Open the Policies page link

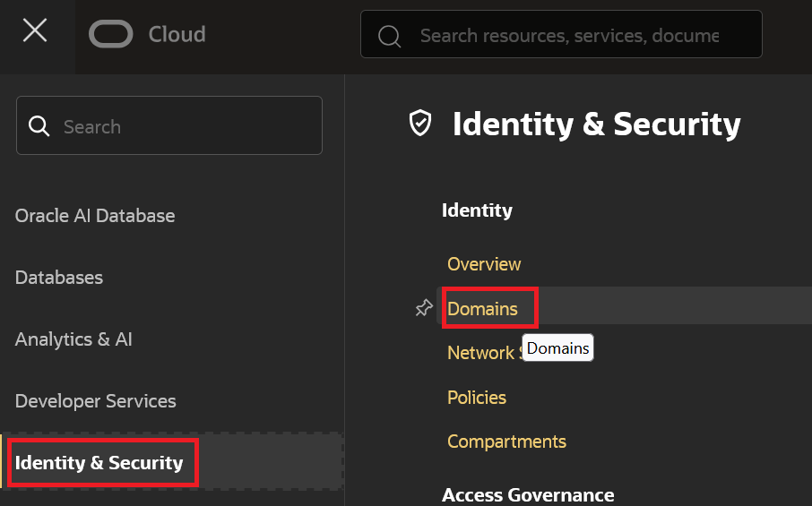coord(477,398)
